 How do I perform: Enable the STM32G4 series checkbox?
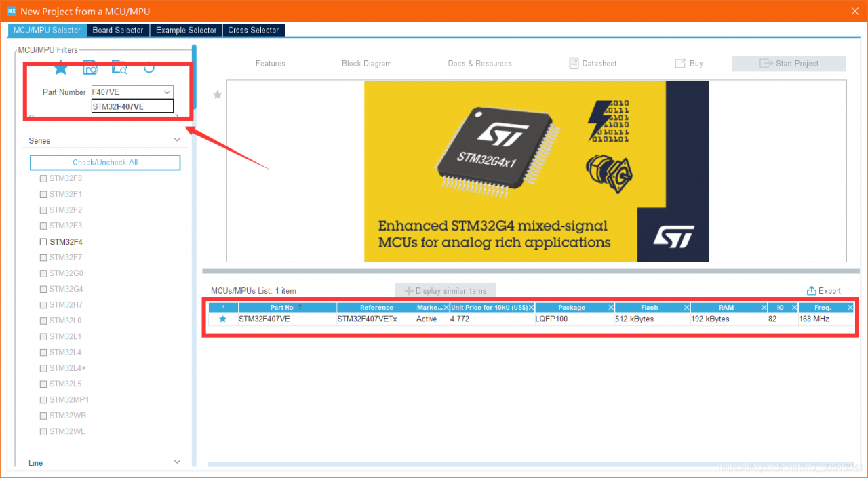[x=43, y=290]
